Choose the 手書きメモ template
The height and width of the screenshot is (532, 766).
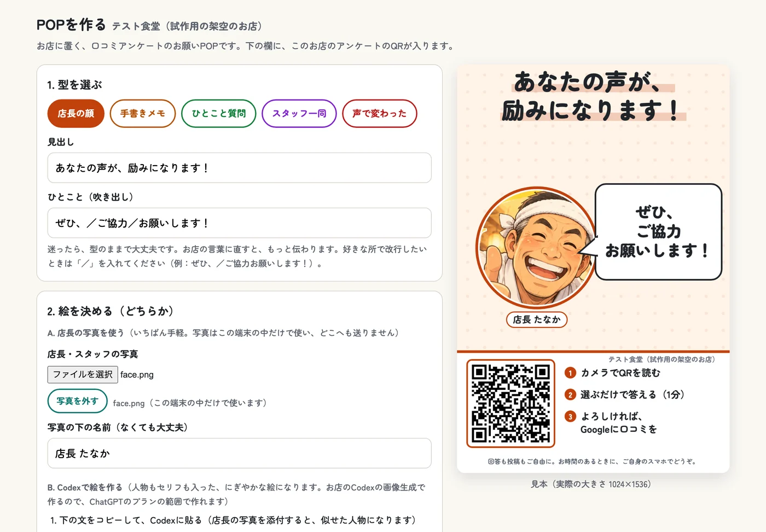pyautogui.click(x=143, y=114)
